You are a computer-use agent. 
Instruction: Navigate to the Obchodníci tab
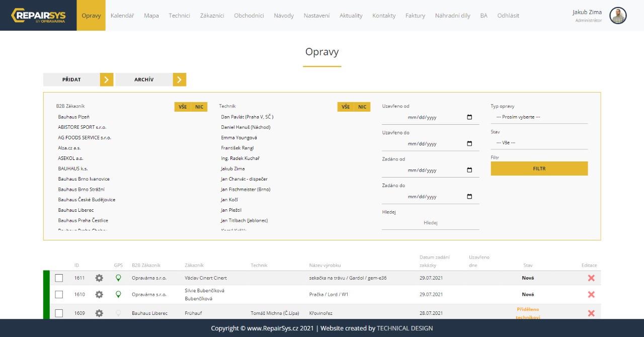[249, 16]
